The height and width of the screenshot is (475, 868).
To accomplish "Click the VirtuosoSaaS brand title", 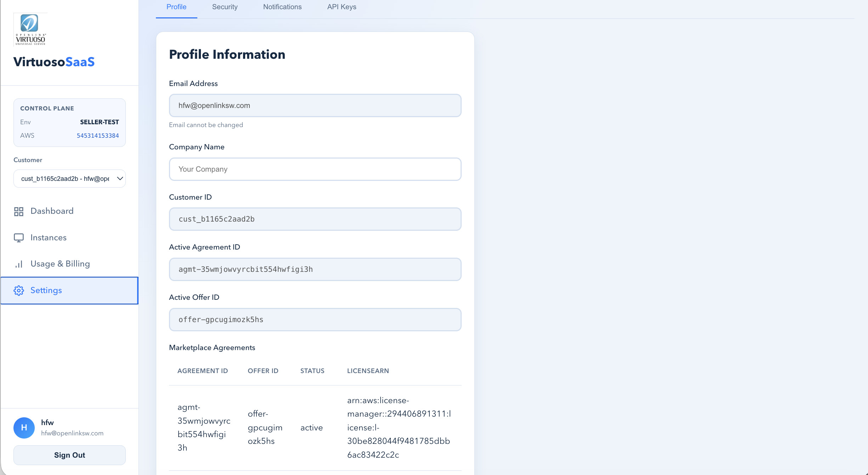I will [54, 62].
